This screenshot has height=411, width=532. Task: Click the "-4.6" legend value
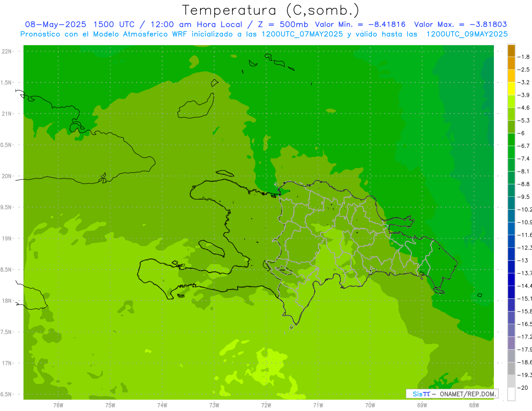coord(524,108)
